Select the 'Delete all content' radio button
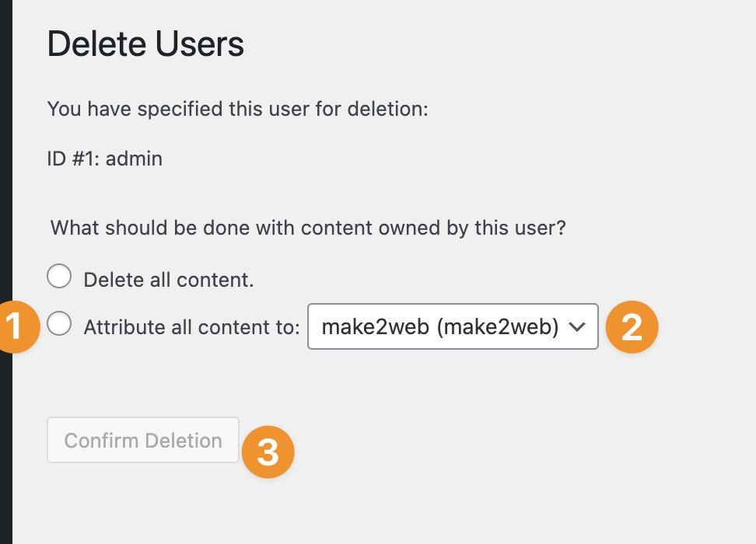This screenshot has height=544, width=756. coord(59,276)
